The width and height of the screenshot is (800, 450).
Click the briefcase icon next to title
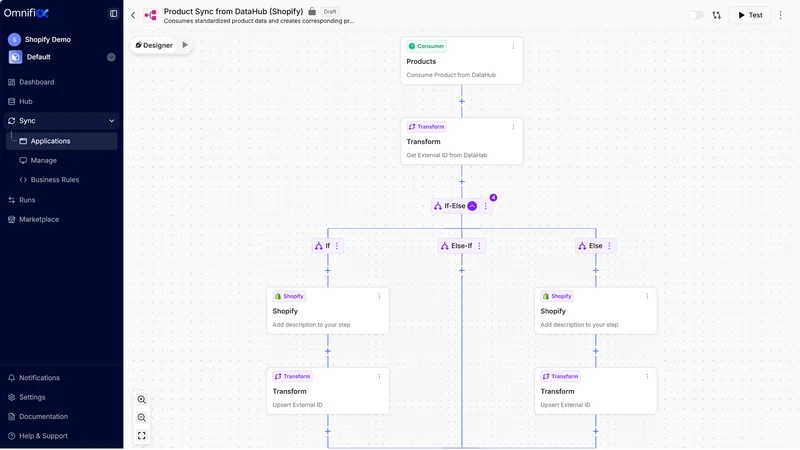coord(312,11)
